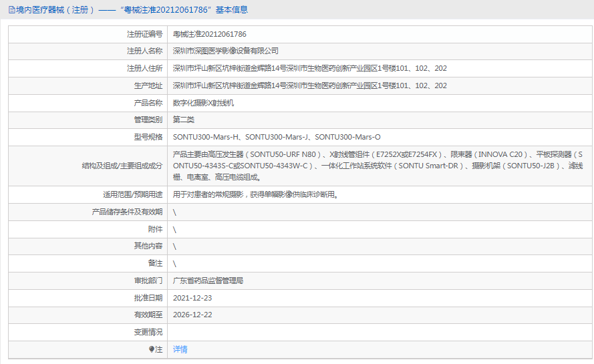594x364 pixels.
Task: Click the 注册人住所 label
Action: click(145, 68)
